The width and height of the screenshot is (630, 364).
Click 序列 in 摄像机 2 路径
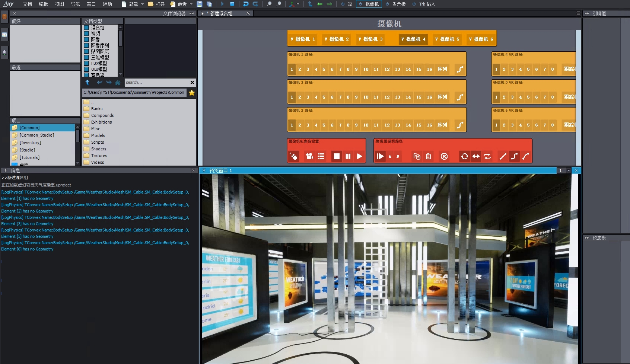click(x=442, y=97)
